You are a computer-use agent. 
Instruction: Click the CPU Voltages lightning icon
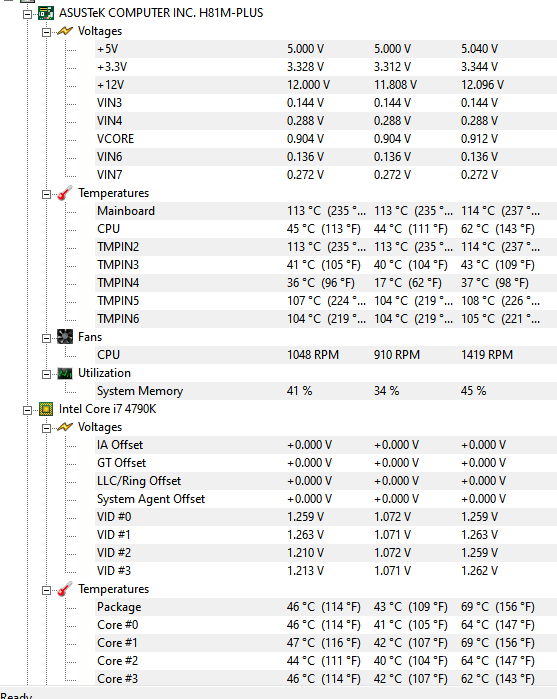pyautogui.click(x=65, y=427)
